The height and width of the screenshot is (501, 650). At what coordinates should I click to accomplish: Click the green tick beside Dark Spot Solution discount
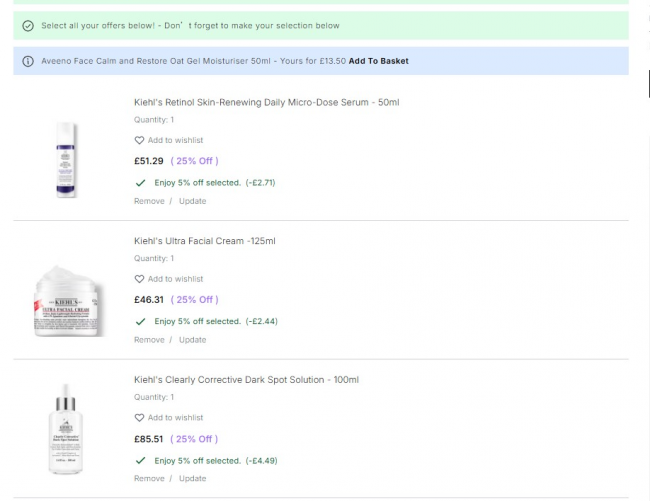coord(140,461)
